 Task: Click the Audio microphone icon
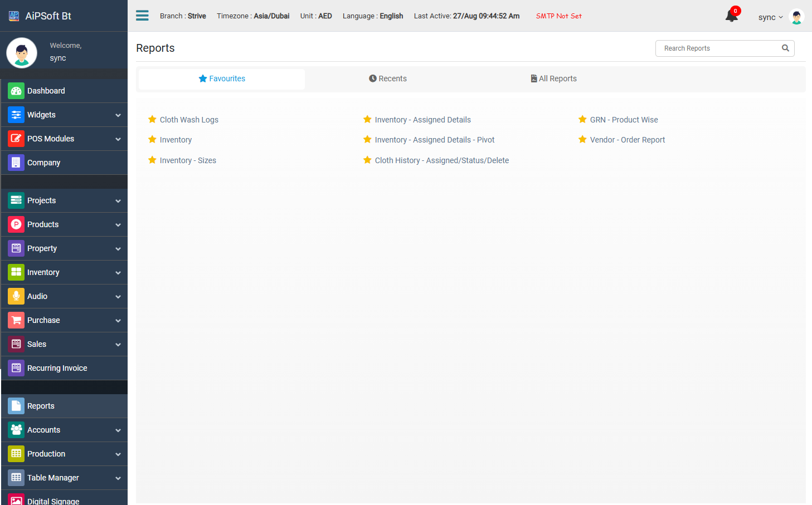click(x=16, y=296)
